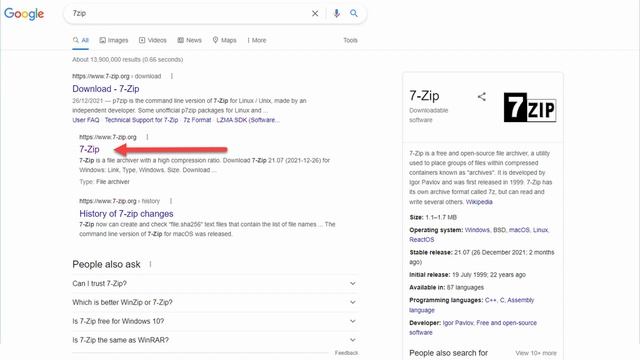Image resolution: width=640 pixels, height=360 pixels.
Task: Start voice search with the microphone icon
Action: (x=336, y=13)
